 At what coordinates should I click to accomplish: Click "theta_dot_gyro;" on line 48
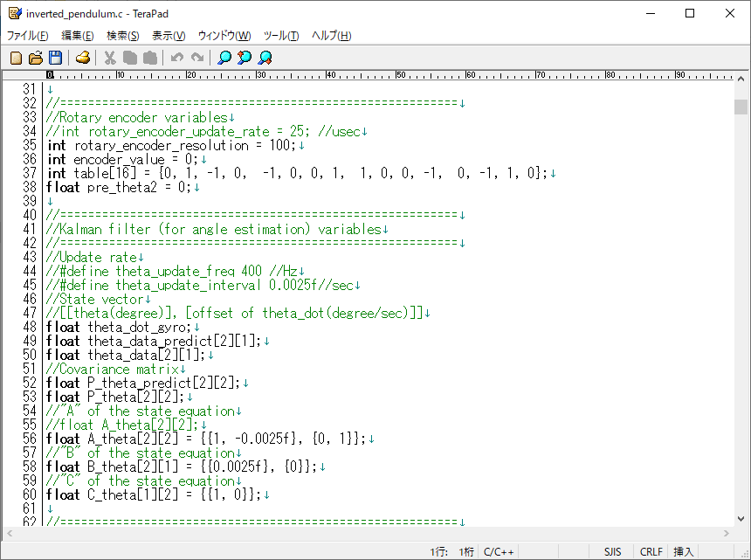[140, 328]
